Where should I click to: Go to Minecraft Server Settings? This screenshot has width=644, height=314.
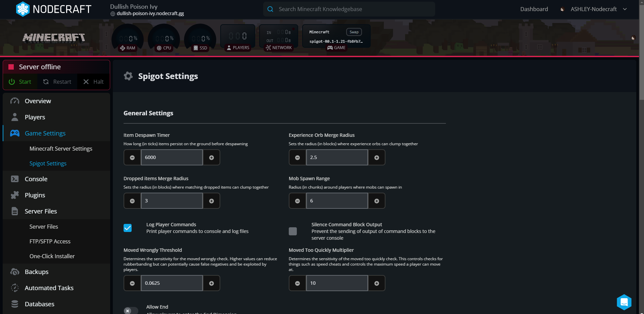(x=61, y=149)
